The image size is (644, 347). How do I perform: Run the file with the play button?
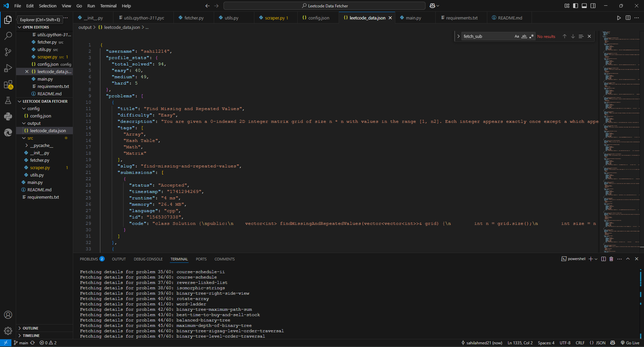(619, 18)
